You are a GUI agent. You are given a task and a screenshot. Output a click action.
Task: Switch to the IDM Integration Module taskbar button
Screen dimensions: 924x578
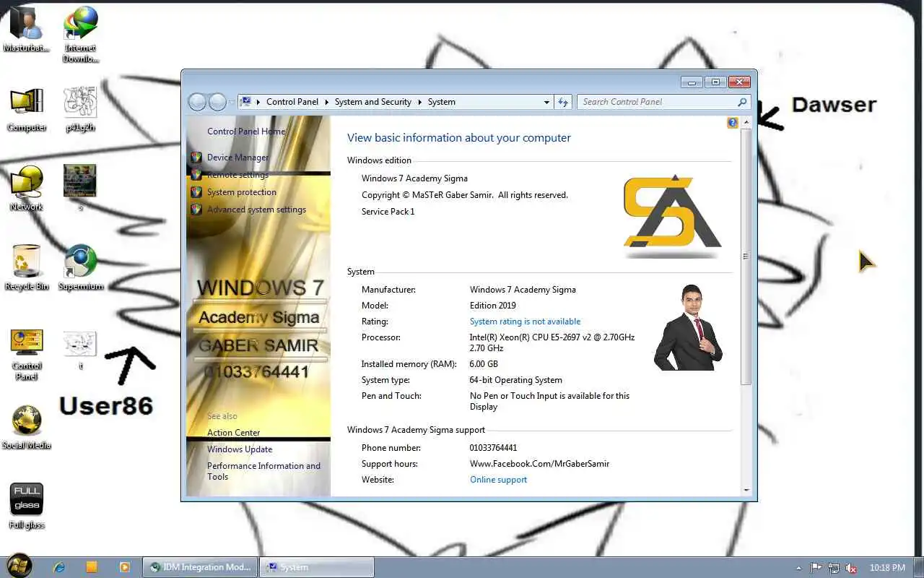point(200,567)
